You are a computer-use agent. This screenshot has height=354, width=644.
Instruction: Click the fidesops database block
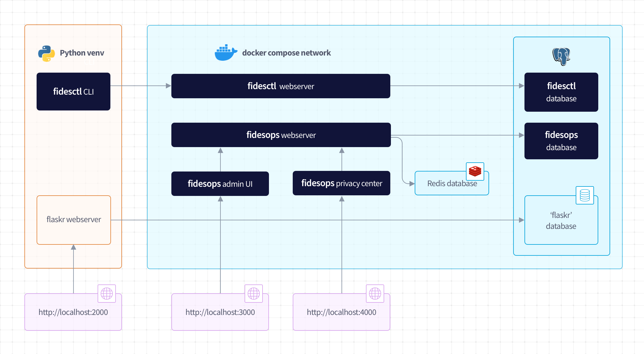pos(561,141)
